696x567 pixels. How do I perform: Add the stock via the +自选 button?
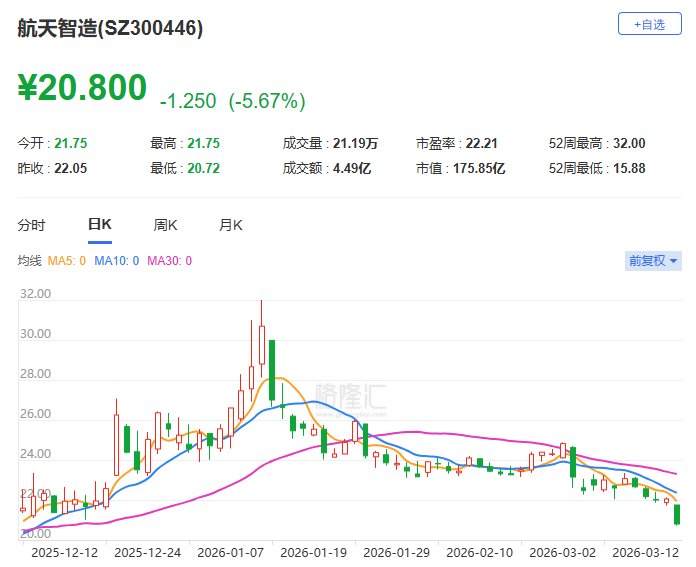pos(647,24)
